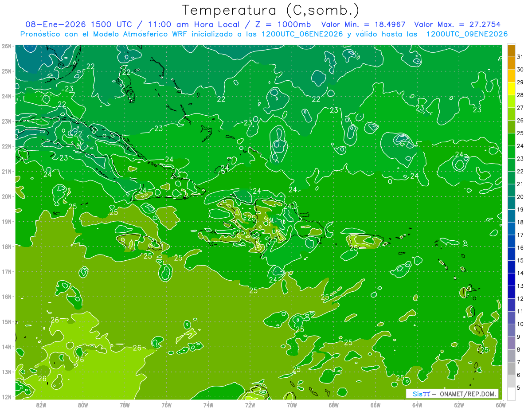The height and width of the screenshot is (411, 532).
Task: Click the title "Temperatura (C,somb.)"
Action: tap(270, 10)
